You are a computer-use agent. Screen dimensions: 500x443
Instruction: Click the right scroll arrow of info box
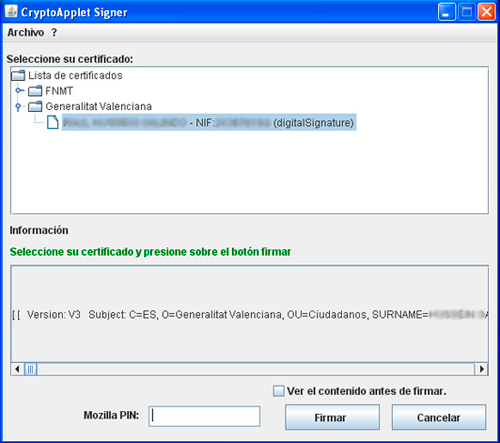point(481,369)
